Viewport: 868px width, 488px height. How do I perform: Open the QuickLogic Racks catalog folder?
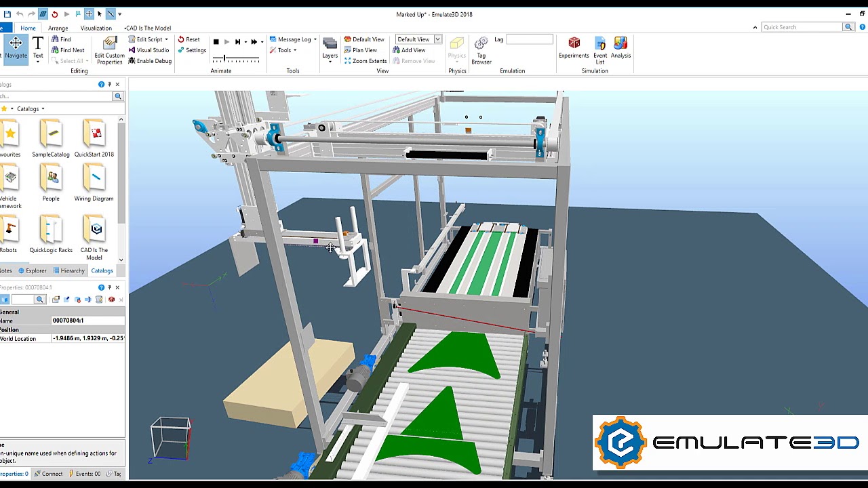51,234
